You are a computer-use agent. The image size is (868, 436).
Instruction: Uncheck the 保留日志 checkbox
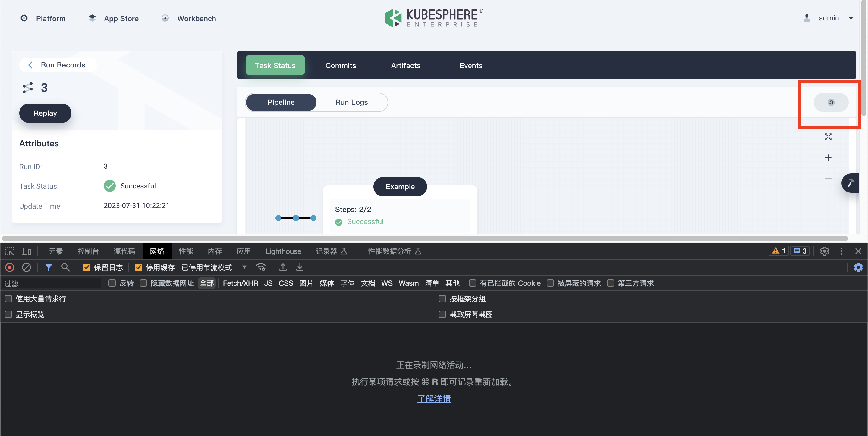point(87,267)
